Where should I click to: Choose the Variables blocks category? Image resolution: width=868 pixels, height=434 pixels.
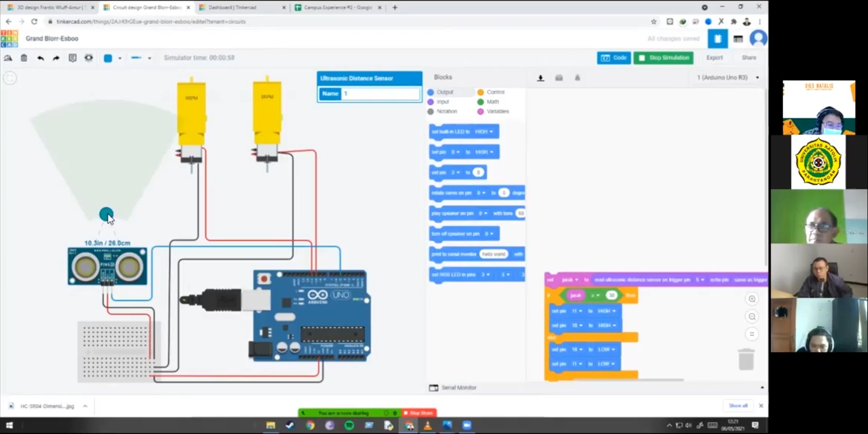497,111
